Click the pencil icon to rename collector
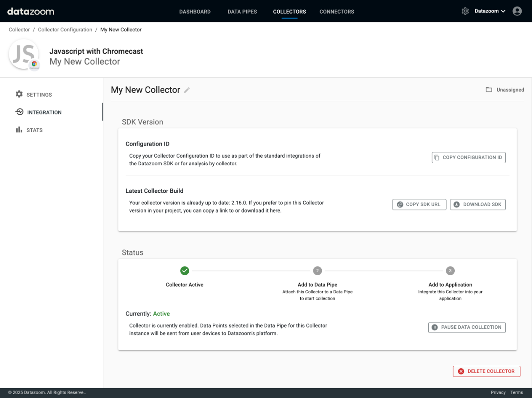The image size is (532, 398). (x=187, y=90)
